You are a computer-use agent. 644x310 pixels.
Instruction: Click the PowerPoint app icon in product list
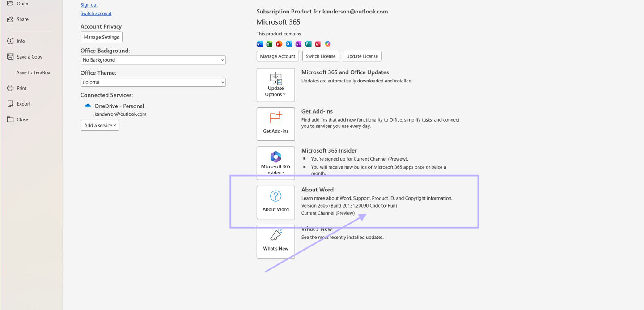pos(279,44)
